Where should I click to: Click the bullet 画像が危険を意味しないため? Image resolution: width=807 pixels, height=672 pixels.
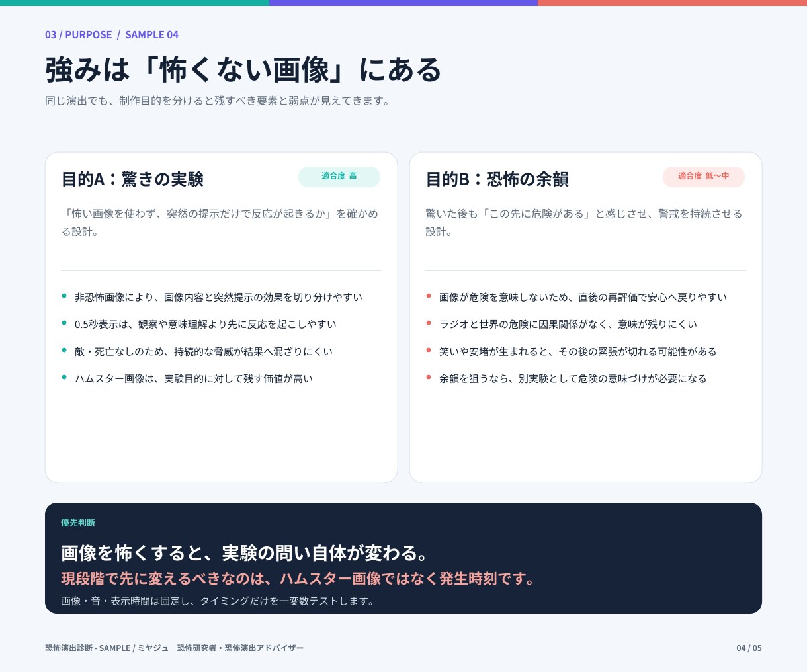583,297
